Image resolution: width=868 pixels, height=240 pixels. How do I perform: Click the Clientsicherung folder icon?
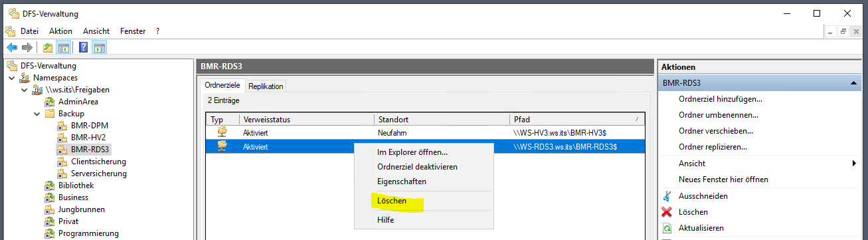pyautogui.click(x=62, y=162)
